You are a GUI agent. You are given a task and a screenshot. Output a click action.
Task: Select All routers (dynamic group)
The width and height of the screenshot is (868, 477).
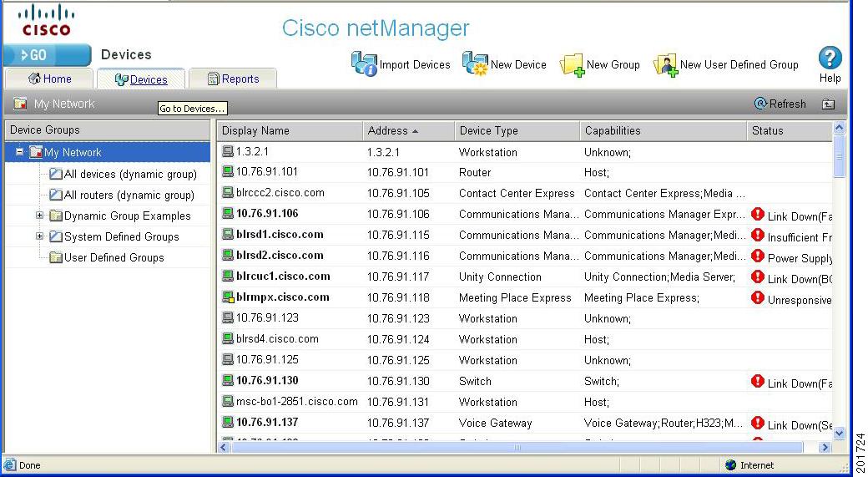tap(129, 195)
